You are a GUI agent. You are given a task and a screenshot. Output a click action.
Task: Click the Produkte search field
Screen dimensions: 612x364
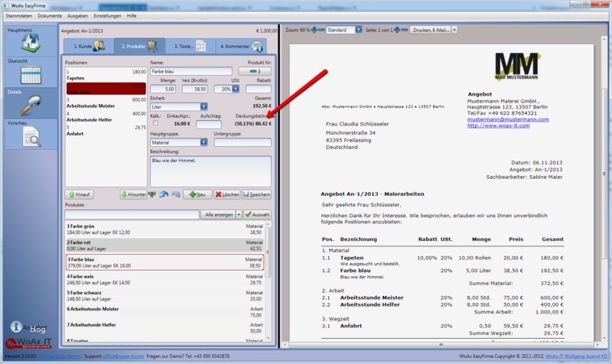click(132, 215)
